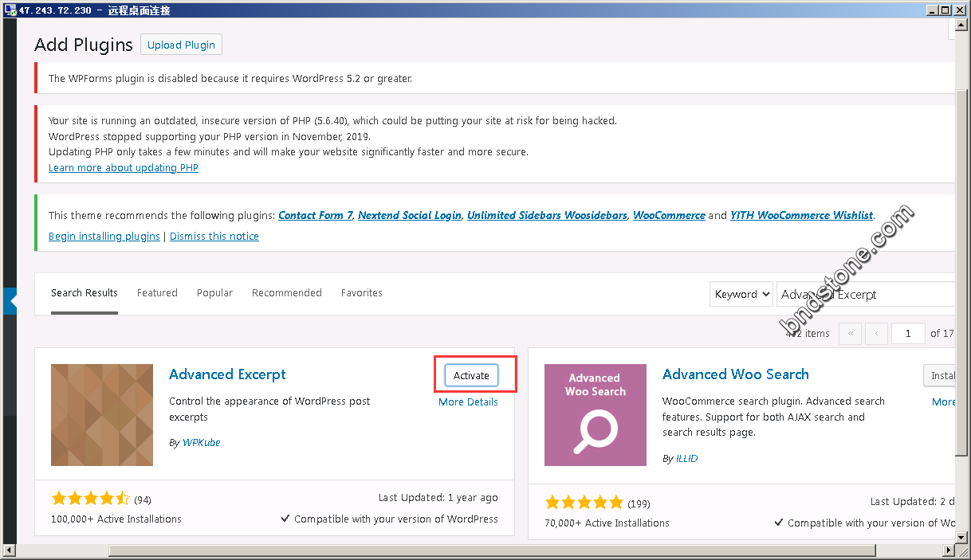Click the Upload Plugin button
This screenshot has width=971, height=560.
point(181,45)
